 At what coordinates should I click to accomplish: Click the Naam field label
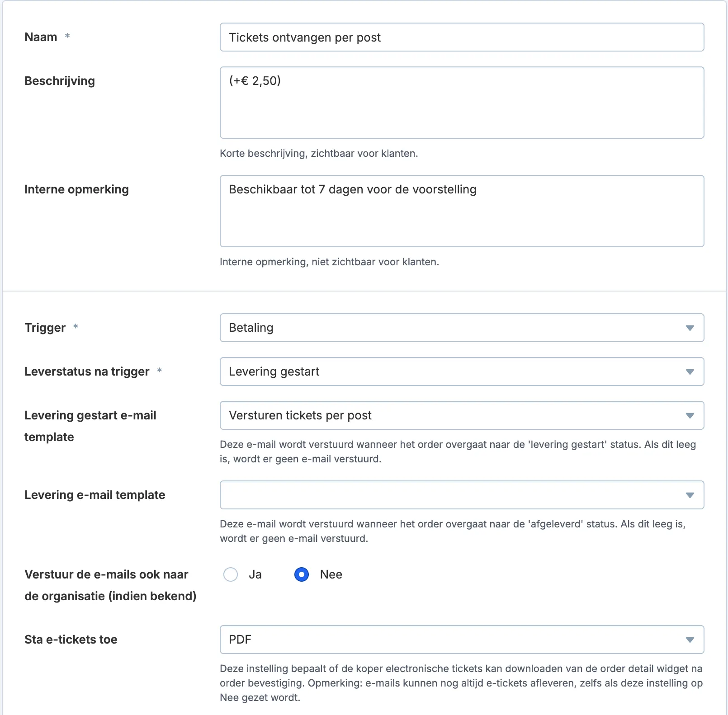point(41,37)
